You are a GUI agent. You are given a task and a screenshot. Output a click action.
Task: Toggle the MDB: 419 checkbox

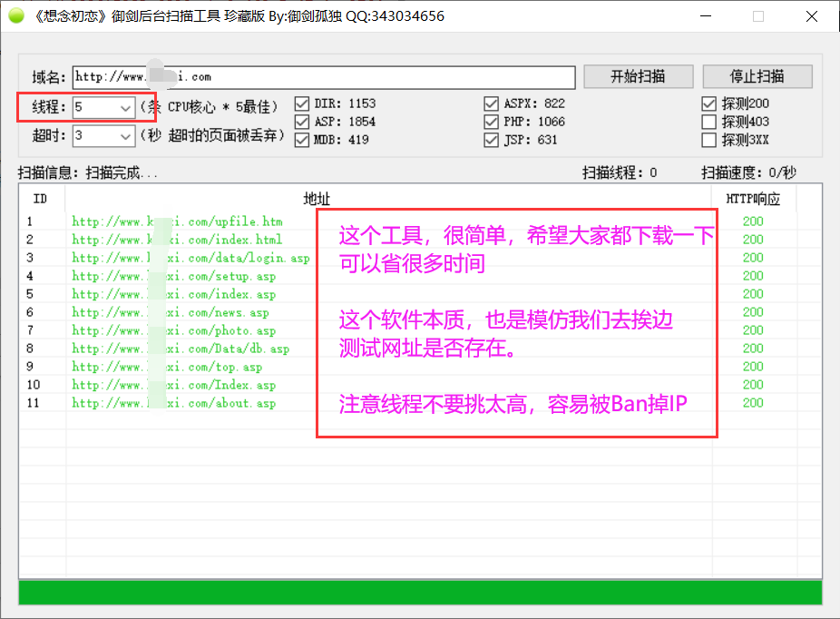tap(302, 140)
